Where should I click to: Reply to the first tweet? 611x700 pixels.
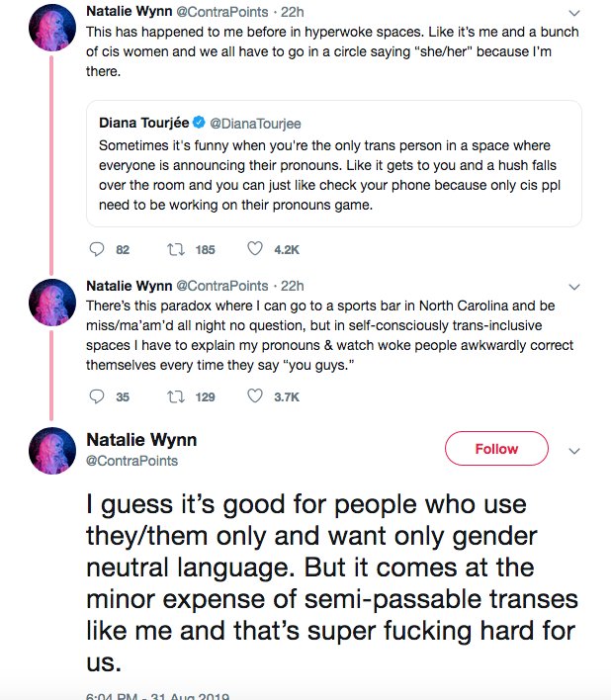click(x=96, y=250)
